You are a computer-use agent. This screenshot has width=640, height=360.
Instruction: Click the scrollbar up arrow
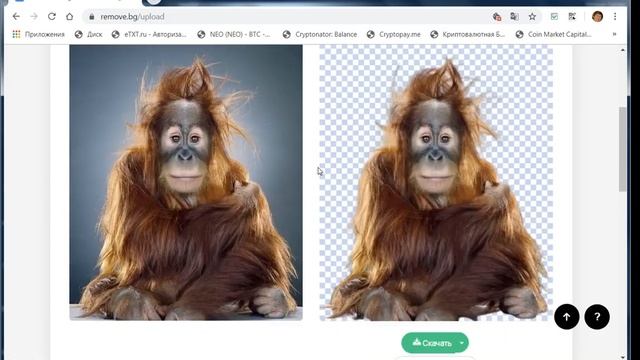tap(622, 50)
